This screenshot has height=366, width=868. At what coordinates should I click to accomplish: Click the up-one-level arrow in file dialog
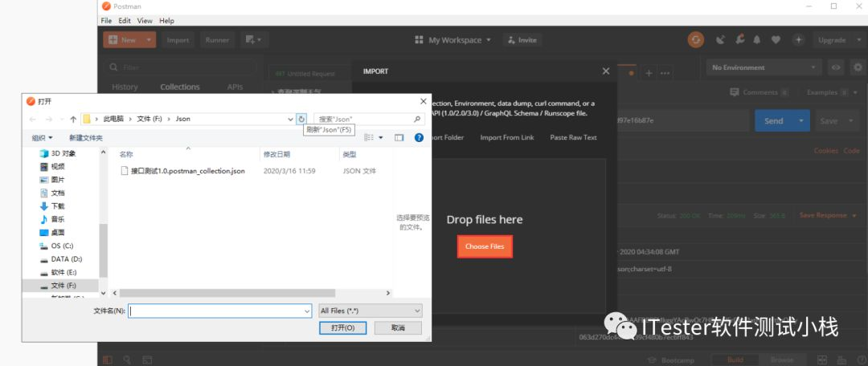click(73, 119)
